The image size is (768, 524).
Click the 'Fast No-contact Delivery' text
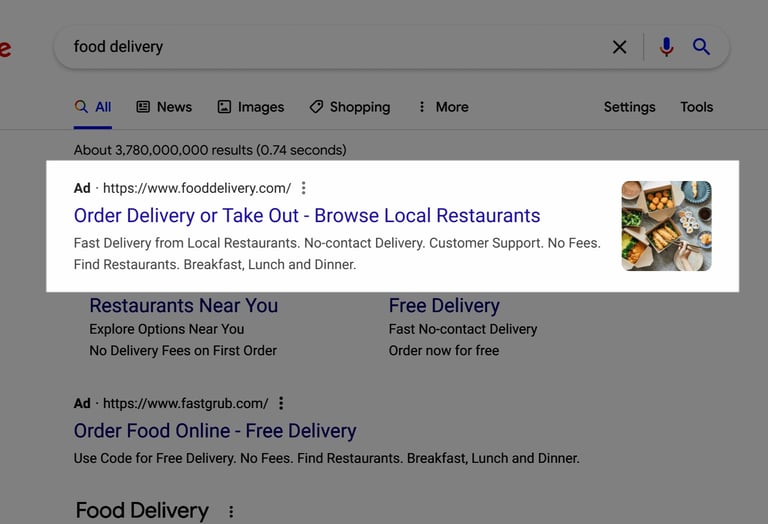point(463,329)
